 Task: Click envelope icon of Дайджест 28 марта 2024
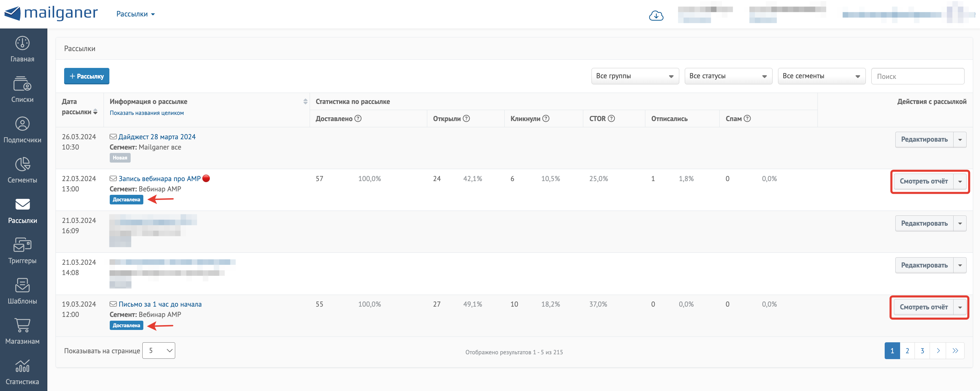tap(113, 137)
